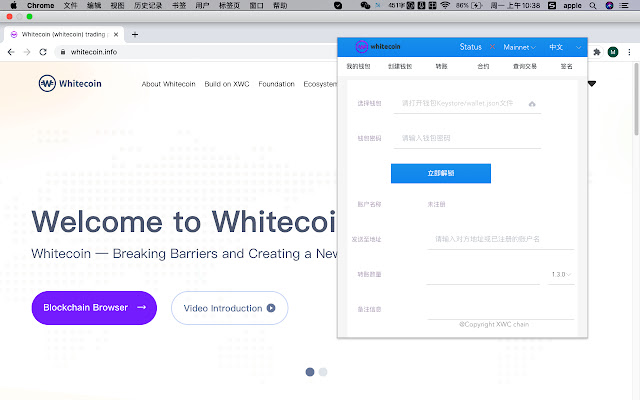Click the checkmark shield menu bar icon
Image resolution: width=640 pixels, height=400 pixels.
[338, 5]
